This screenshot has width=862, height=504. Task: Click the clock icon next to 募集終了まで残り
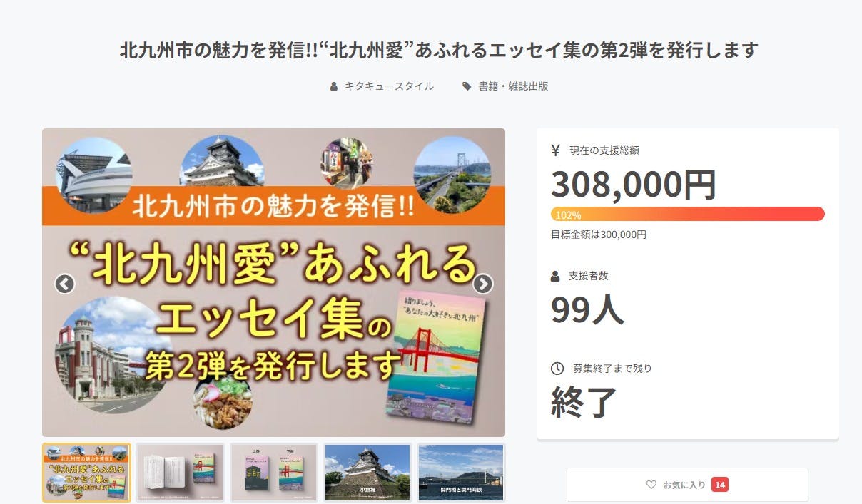[x=557, y=369]
